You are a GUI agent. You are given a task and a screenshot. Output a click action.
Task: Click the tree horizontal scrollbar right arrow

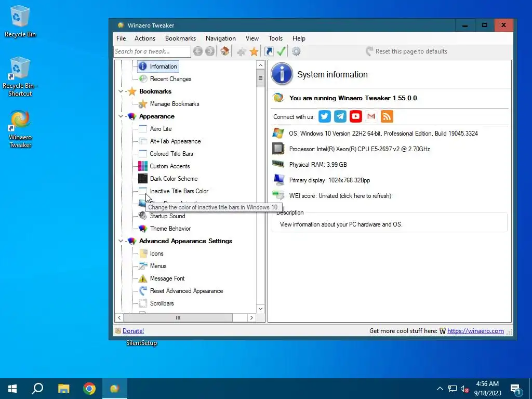251,318
